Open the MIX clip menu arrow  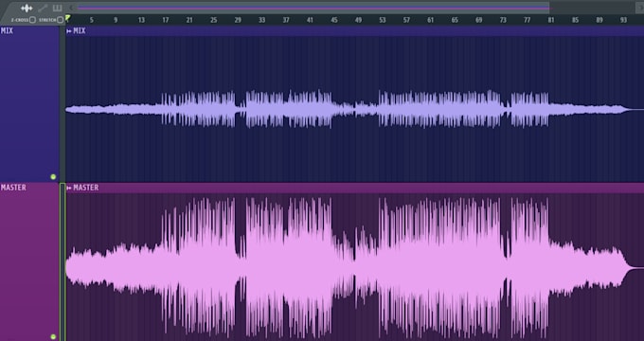click(x=69, y=31)
